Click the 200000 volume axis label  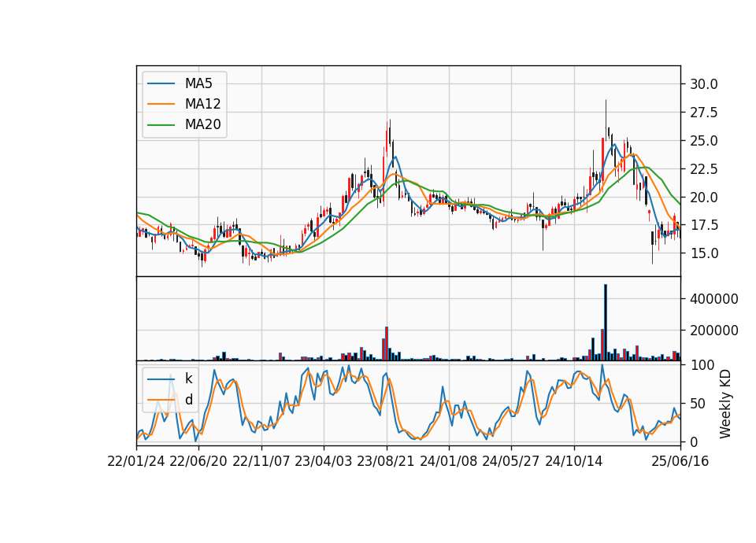(714, 331)
